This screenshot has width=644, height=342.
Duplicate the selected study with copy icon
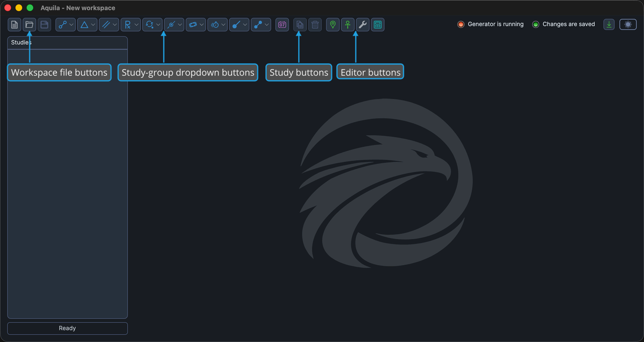300,25
